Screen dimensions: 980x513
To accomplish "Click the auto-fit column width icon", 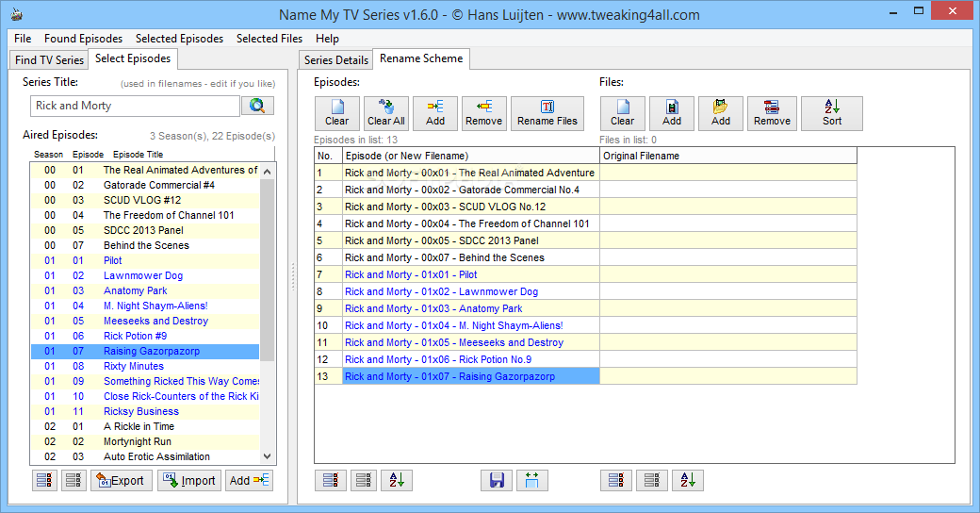I will [531, 481].
